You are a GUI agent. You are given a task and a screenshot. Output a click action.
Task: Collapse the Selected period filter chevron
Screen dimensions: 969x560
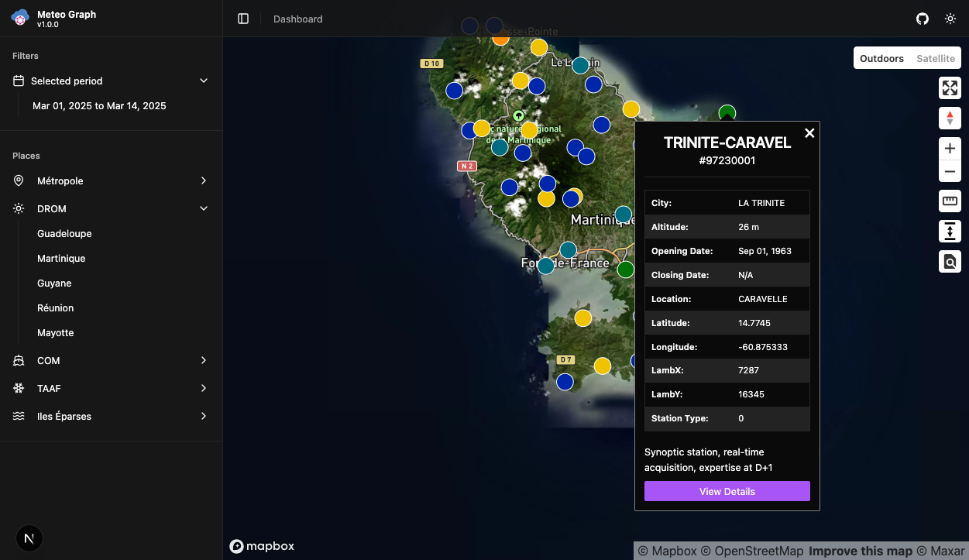tap(204, 81)
